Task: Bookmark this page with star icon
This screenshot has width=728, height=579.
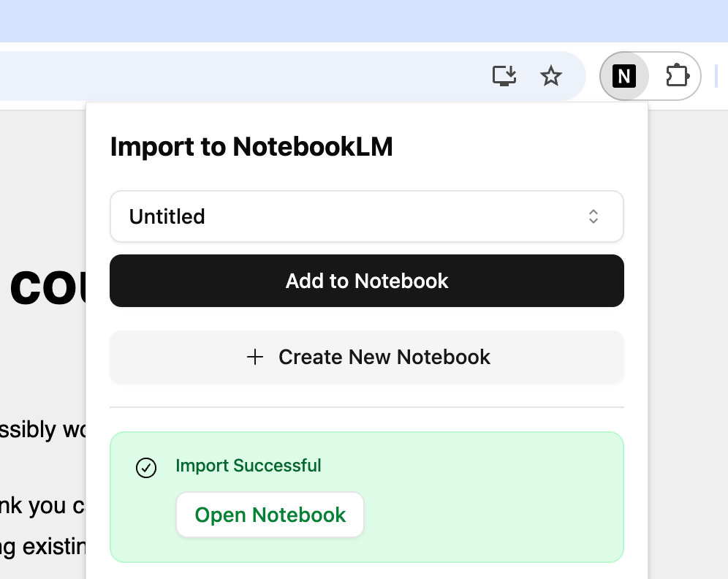Action: (551, 76)
